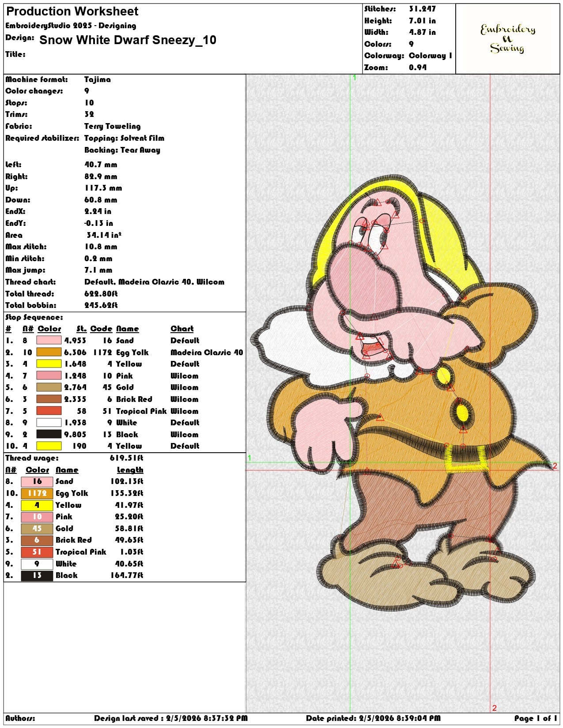This screenshot has width=563, height=728.
Task: Click the Up value '117.3 mm'
Action: [x=103, y=188]
